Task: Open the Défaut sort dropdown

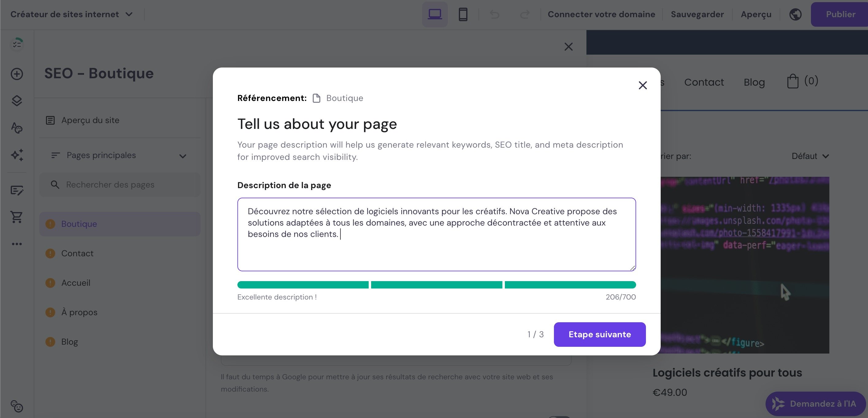Action: [x=810, y=156]
